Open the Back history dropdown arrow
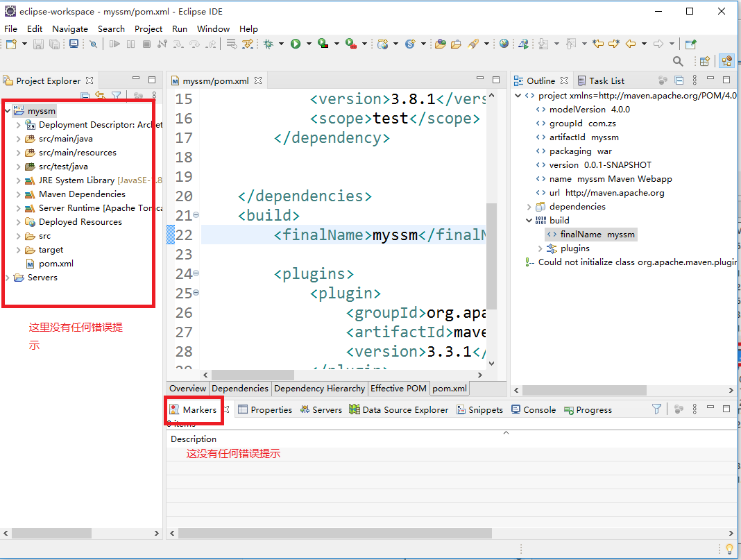Screen dimensions: 741x560 [644, 44]
